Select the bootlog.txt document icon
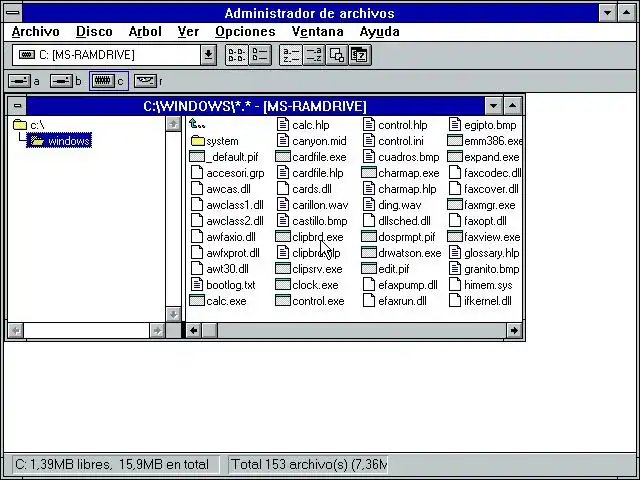Image resolution: width=640 pixels, height=480 pixels. point(197,284)
